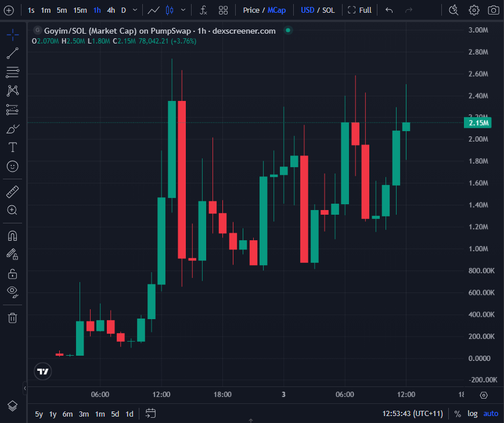Open the indicator templates grid icon
This screenshot has width=504, height=423.
pos(223,10)
